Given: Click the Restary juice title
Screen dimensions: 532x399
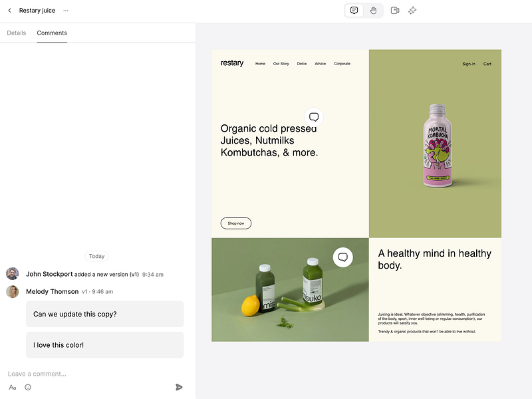Looking at the screenshot, I should point(37,11).
